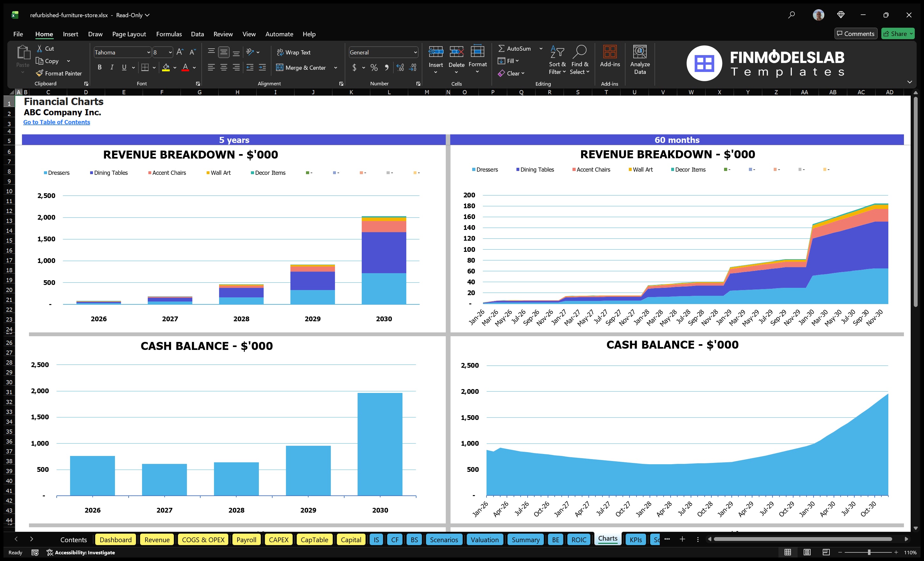Open Merge & Center
The width and height of the screenshot is (924, 561).
tap(302, 67)
